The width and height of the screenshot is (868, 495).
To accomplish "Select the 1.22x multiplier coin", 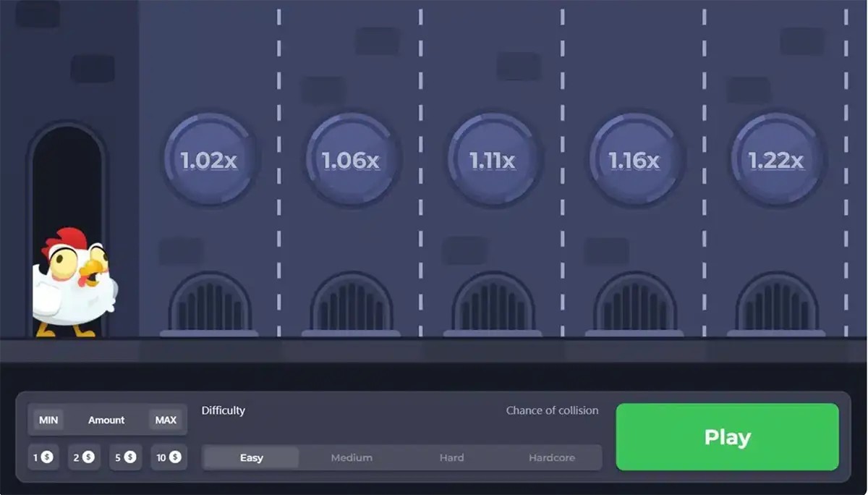I will click(x=776, y=159).
